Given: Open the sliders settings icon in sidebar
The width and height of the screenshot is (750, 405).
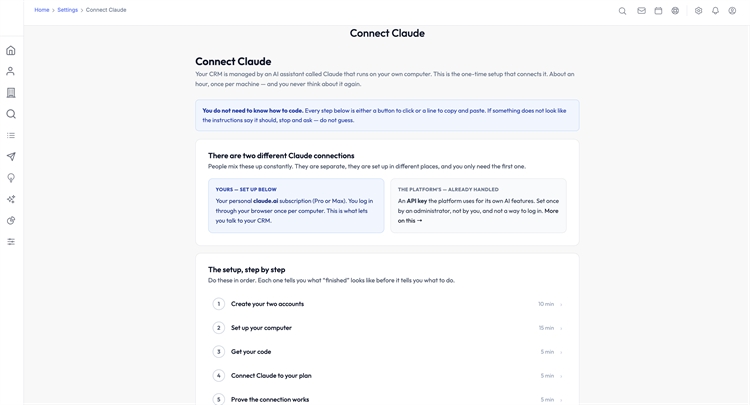Looking at the screenshot, I should [x=11, y=241].
